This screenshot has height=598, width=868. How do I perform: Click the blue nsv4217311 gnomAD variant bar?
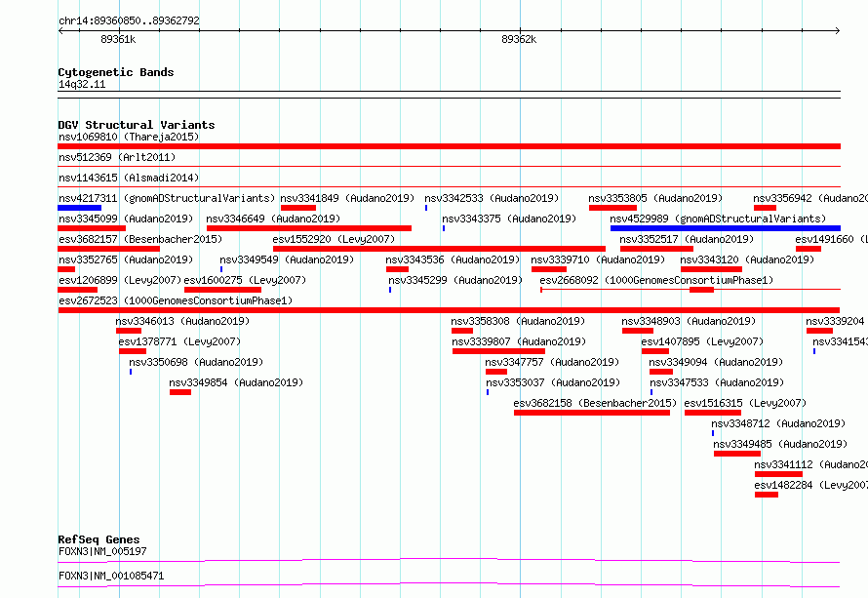[x=80, y=208]
